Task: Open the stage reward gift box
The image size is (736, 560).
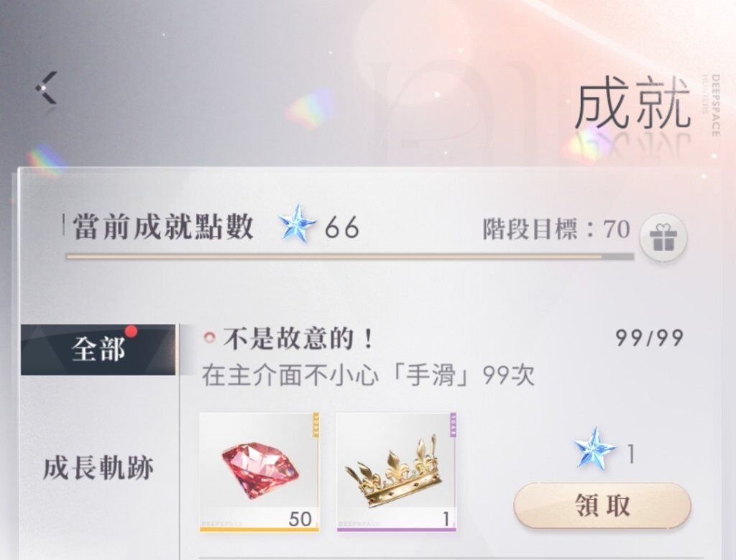Action: pyautogui.click(x=663, y=237)
